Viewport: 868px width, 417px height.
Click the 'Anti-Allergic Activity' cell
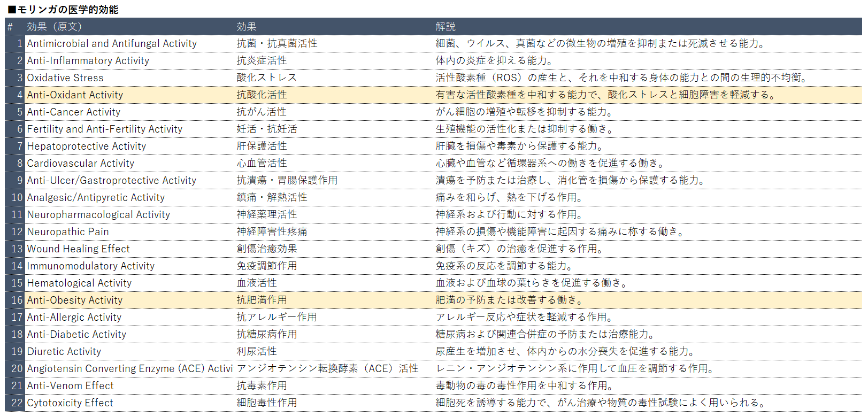[x=130, y=318]
